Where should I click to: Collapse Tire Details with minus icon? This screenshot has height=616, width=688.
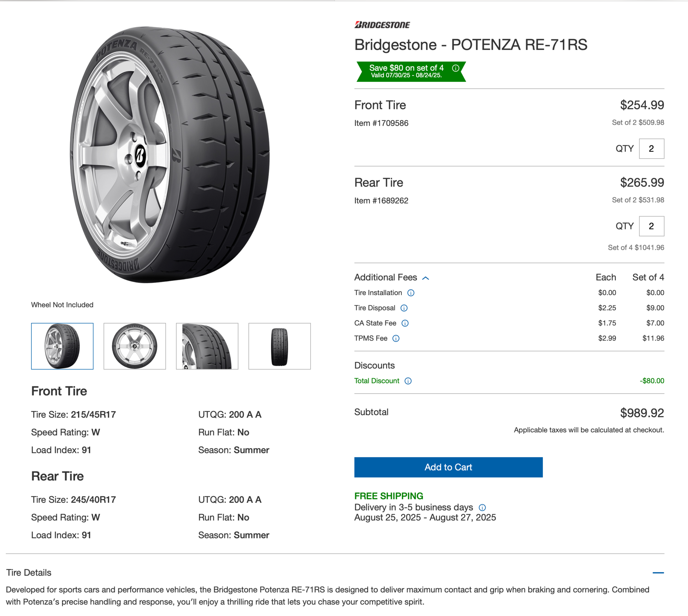pyautogui.click(x=658, y=573)
